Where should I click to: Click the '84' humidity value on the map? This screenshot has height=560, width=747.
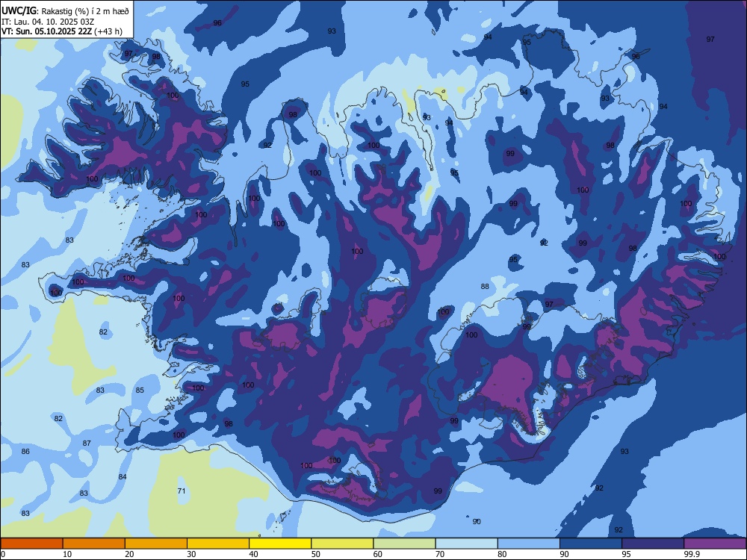[123, 476]
